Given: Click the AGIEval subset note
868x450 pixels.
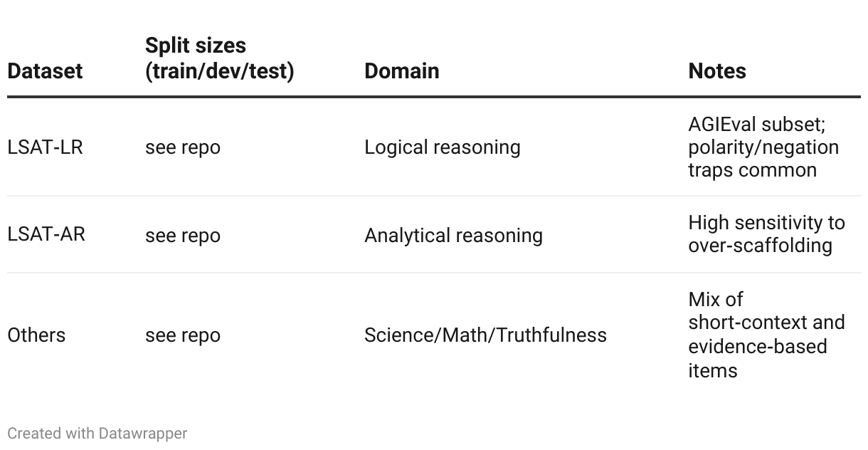Looking at the screenshot, I should coord(763,147).
